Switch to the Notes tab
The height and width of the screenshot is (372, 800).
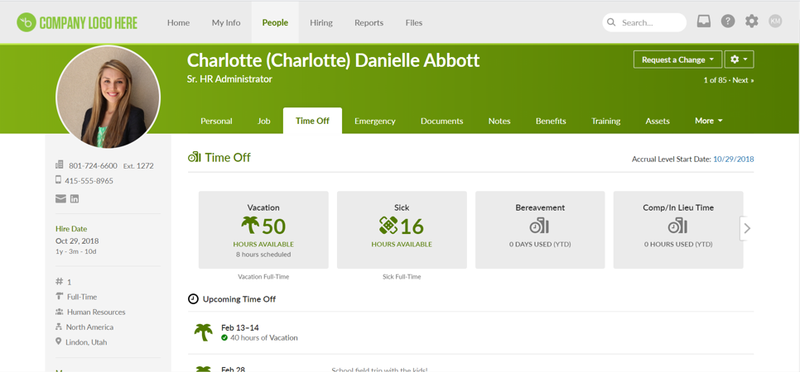[499, 121]
